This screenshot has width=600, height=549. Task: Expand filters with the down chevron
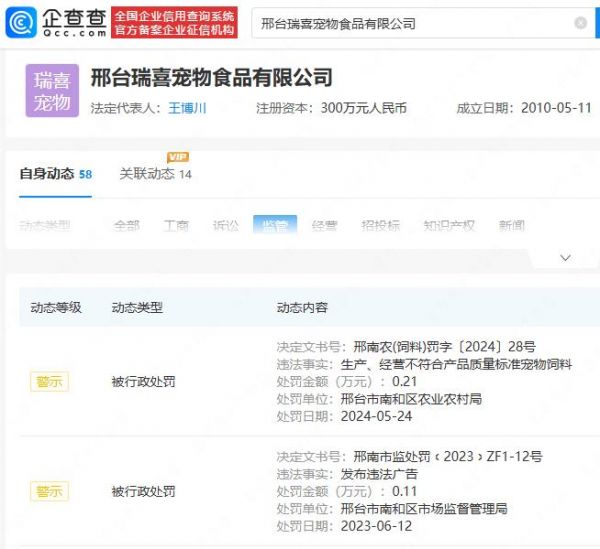point(565,257)
